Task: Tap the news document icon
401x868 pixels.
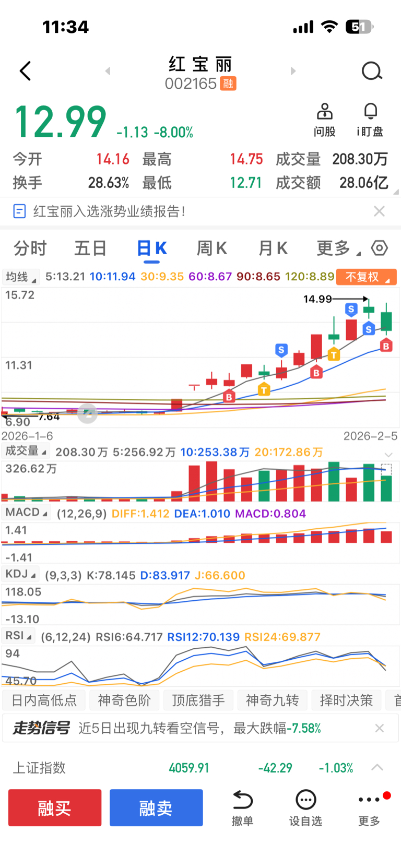Action: [x=19, y=211]
